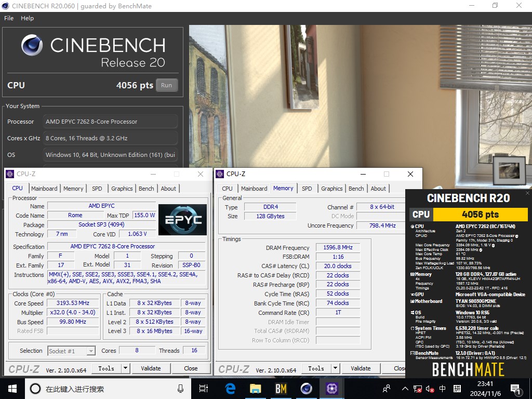Select the Graphics tab in right CPU-Z
The image size is (532, 399).
331,189
